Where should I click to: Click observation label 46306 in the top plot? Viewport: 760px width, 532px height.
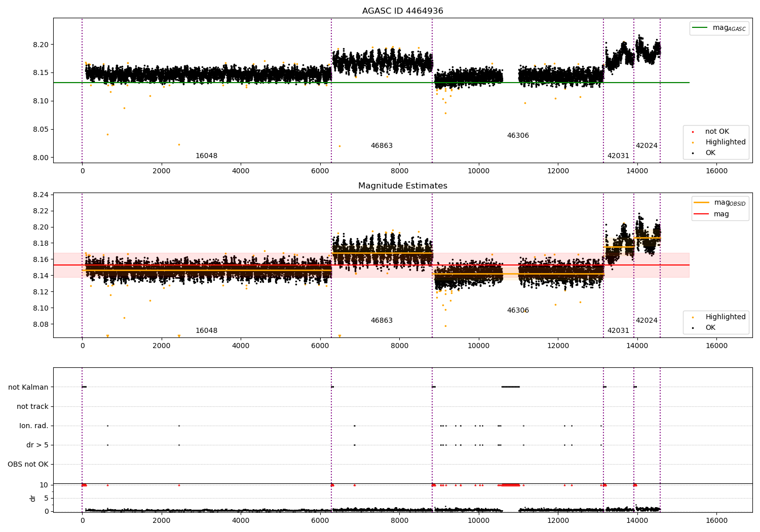coord(518,136)
